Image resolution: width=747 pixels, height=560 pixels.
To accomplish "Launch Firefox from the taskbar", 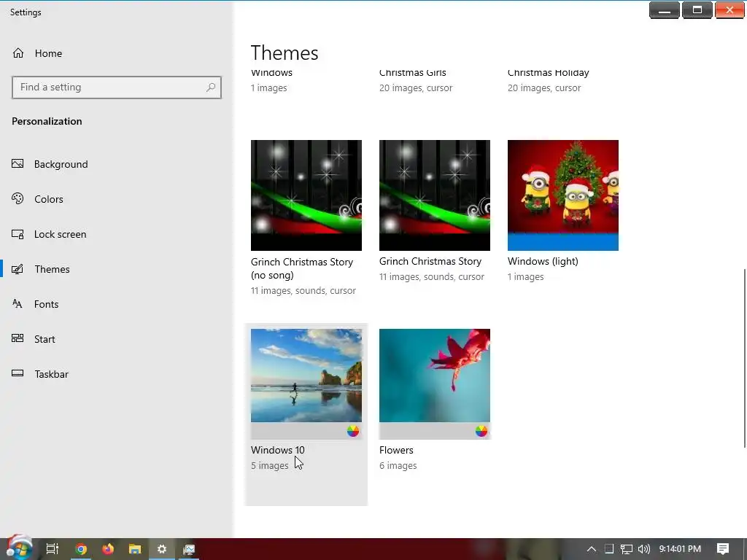I will click(108, 549).
